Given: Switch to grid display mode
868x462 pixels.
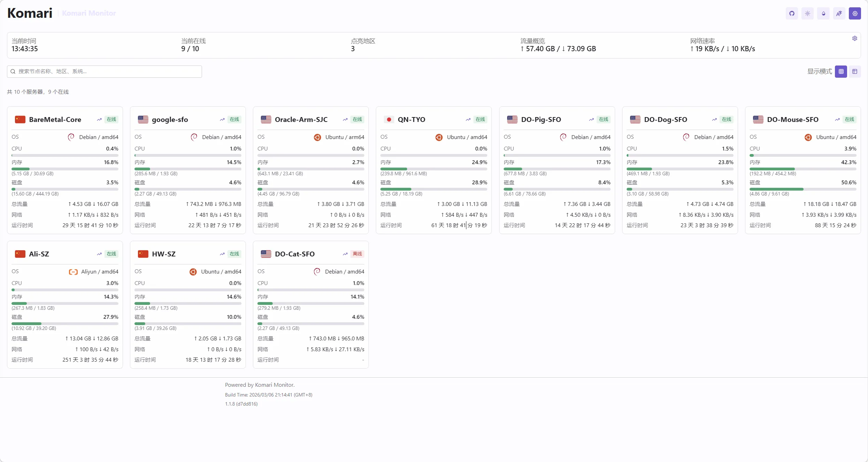Looking at the screenshot, I should tap(841, 71).
